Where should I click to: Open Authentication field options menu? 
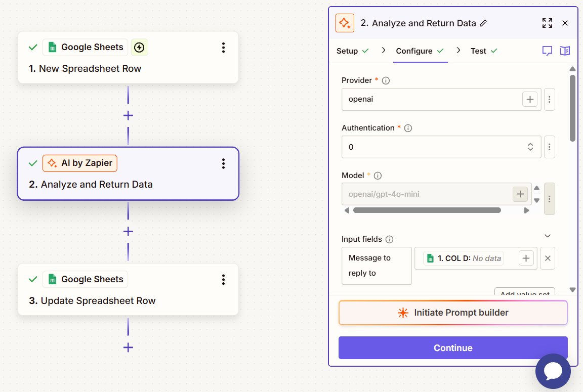click(x=550, y=147)
